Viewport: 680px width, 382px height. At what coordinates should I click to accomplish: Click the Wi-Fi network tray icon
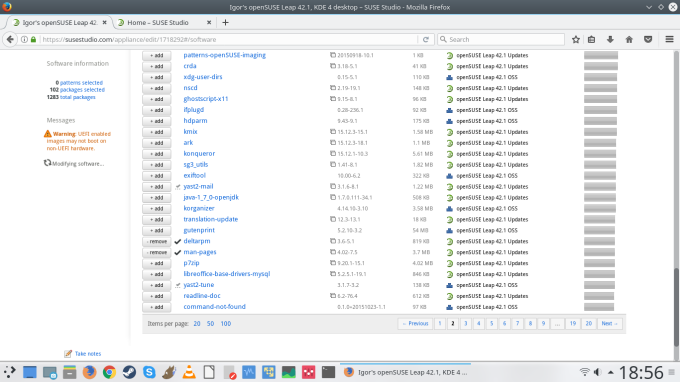pyautogui.click(x=585, y=372)
